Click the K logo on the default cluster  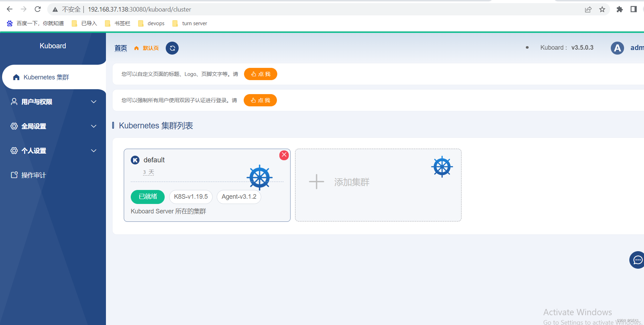pos(135,160)
